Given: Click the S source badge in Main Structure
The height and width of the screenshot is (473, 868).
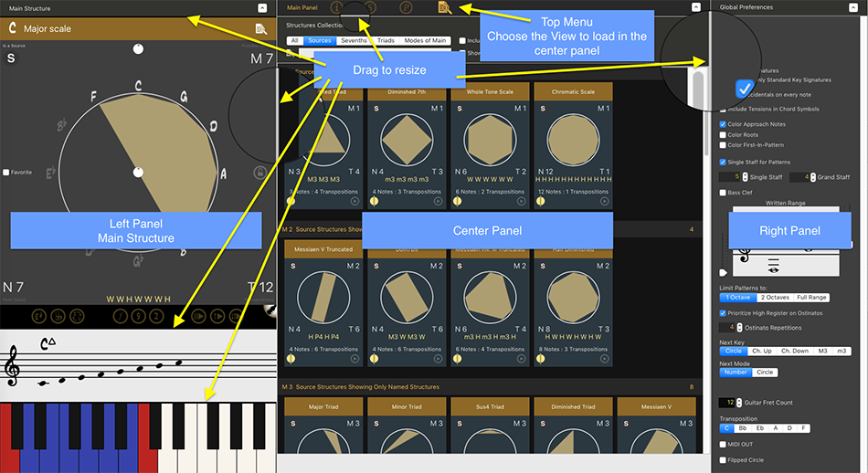Looking at the screenshot, I should 11,58.
